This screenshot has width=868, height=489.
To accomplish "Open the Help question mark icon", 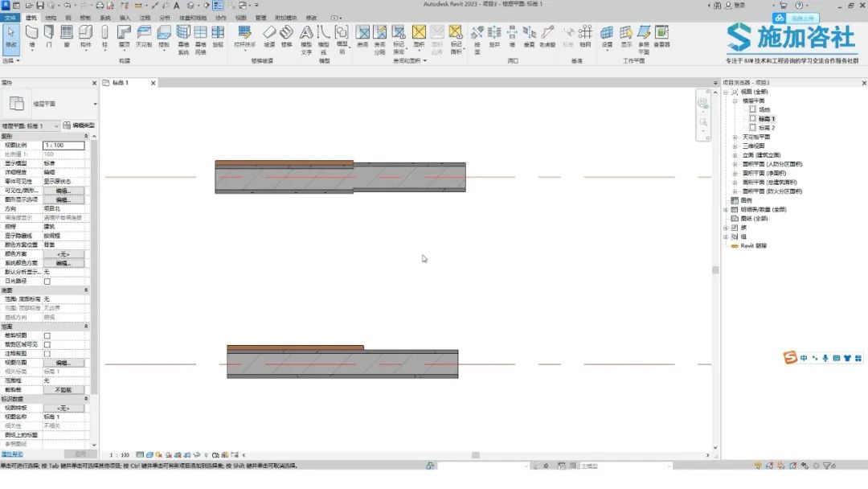I will click(799, 6).
